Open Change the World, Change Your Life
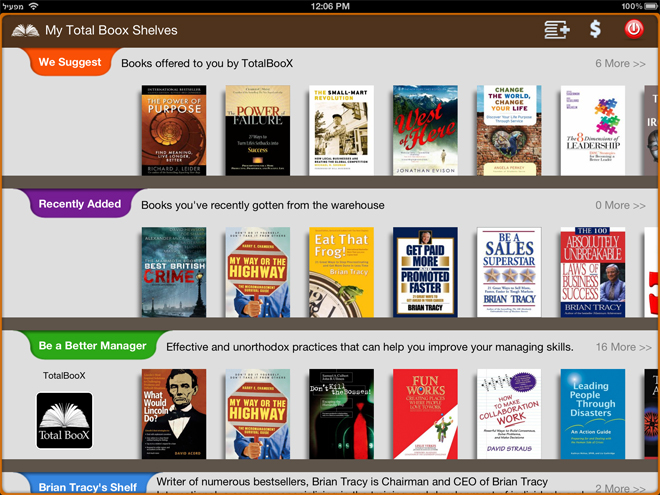This screenshot has width=660, height=495. tap(509, 130)
